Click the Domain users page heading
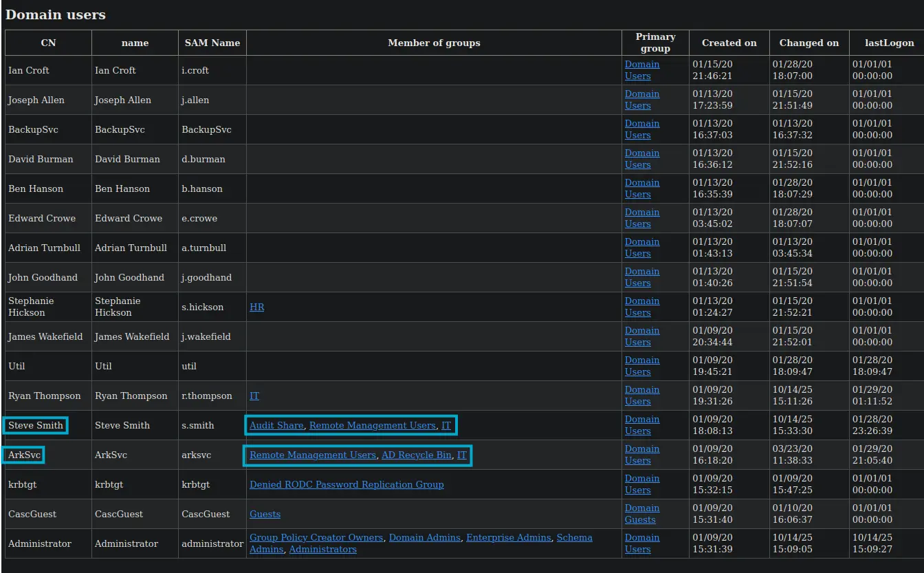Viewport: 924px width, 573px height. pos(56,14)
